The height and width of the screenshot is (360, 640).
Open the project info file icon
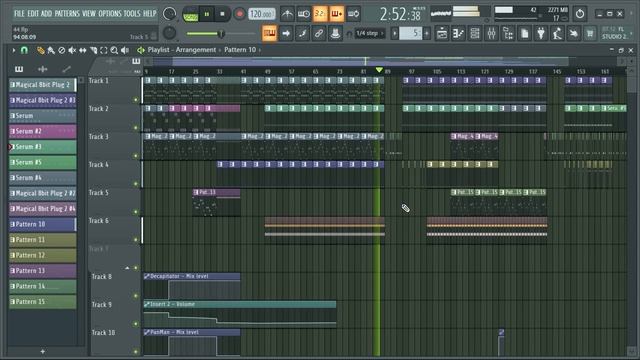click(525, 33)
